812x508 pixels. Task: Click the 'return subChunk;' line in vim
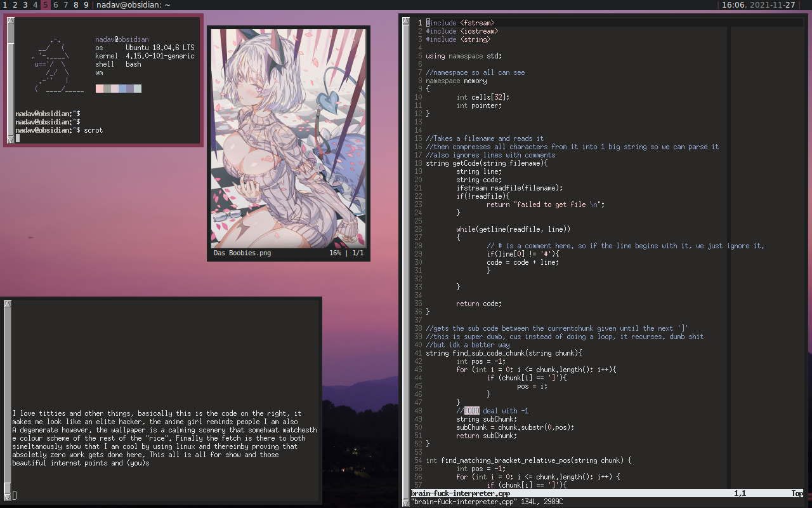[x=487, y=436]
